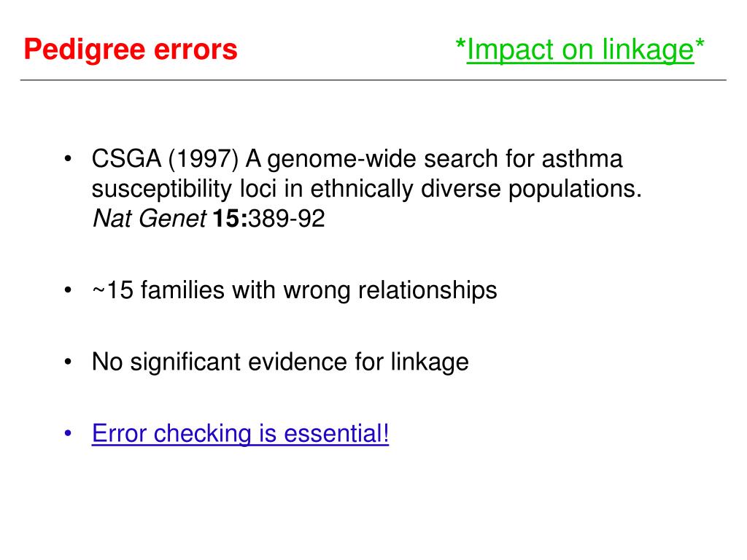The height and width of the screenshot is (560, 747).
Task: Click the asterisk after Impact on linkage
Action: point(700,45)
